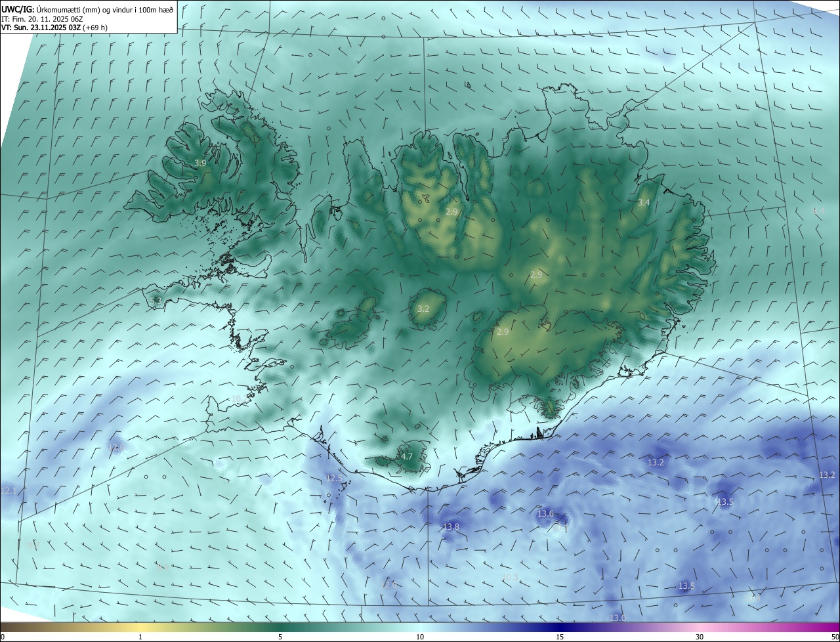The height and width of the screenshot is (642, 840).
Task: Click the 3.9 value over the Westfjords
Action: (201, 163)
